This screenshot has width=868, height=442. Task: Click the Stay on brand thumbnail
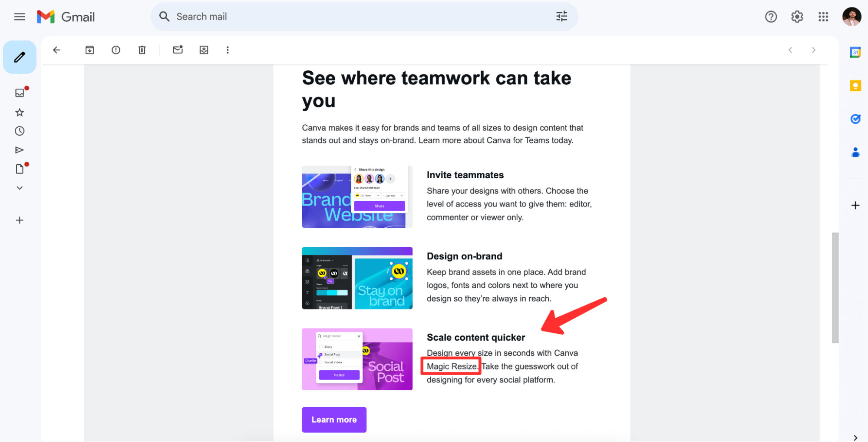(357, 278)
